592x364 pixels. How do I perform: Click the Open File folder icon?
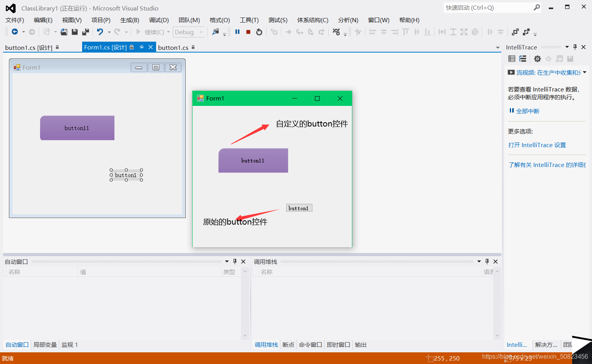tap(64, 32)
